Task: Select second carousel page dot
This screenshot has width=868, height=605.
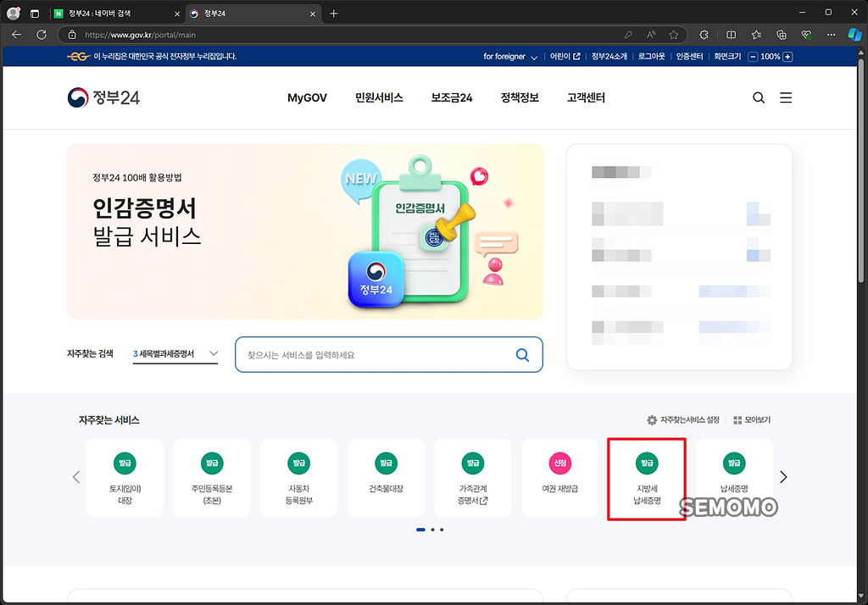Action: (x=432, y=530)
